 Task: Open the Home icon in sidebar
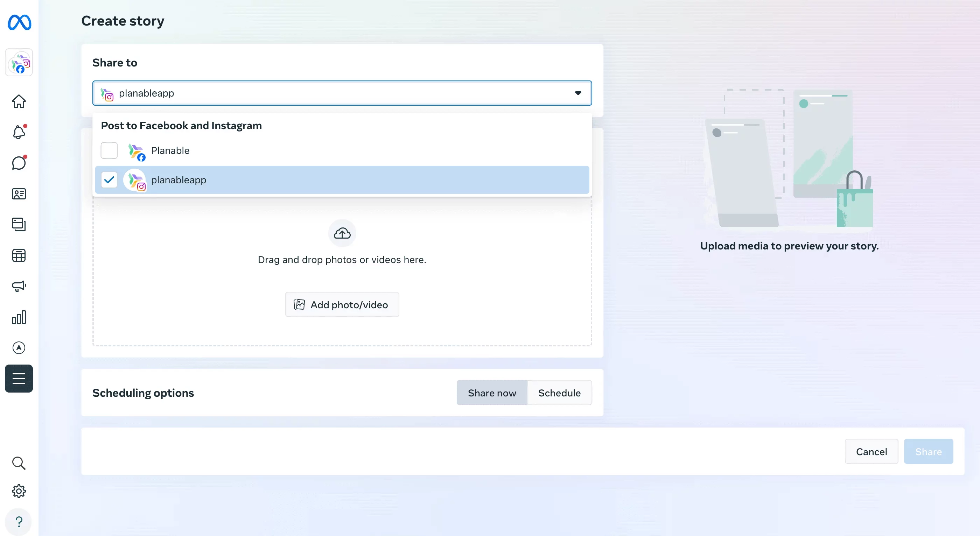(19, 101)
